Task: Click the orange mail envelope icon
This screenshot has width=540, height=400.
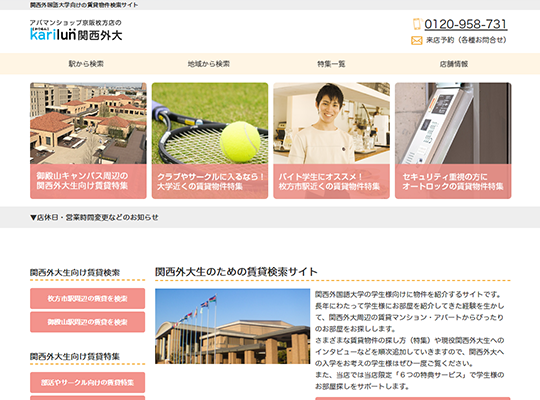Action: (x=416, y=40)
